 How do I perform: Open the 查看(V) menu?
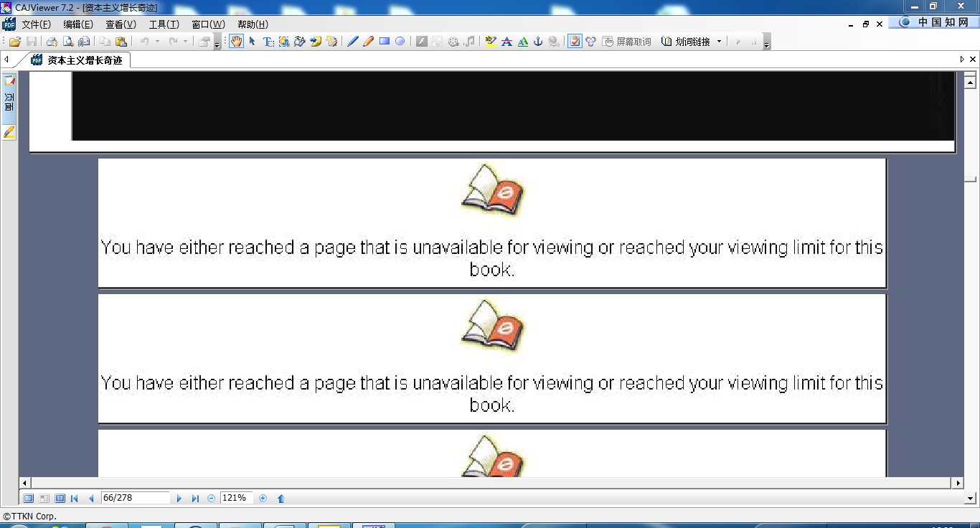tap(121, 24)
